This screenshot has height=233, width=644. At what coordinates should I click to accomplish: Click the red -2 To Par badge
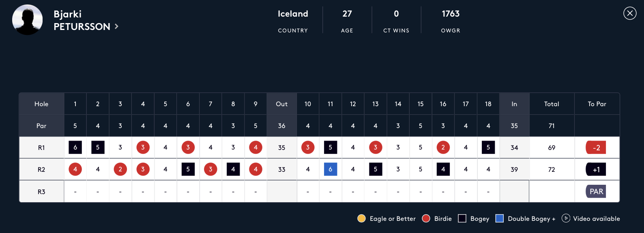pyautogui.click(x=596, y=147)
